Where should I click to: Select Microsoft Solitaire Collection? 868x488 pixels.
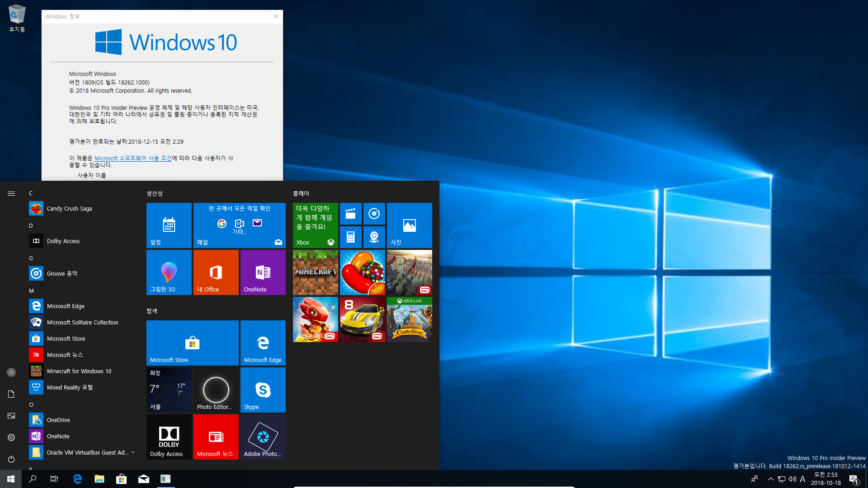coord(82,322)
